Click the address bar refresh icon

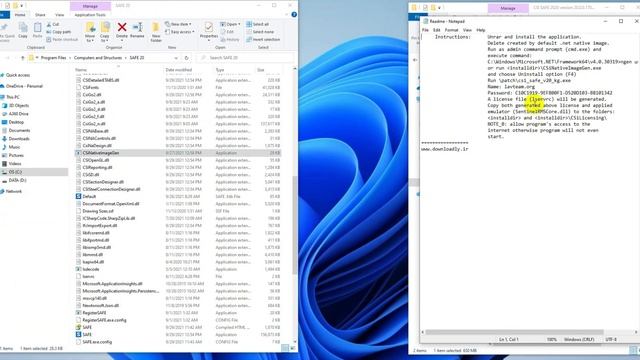(187, 58)
